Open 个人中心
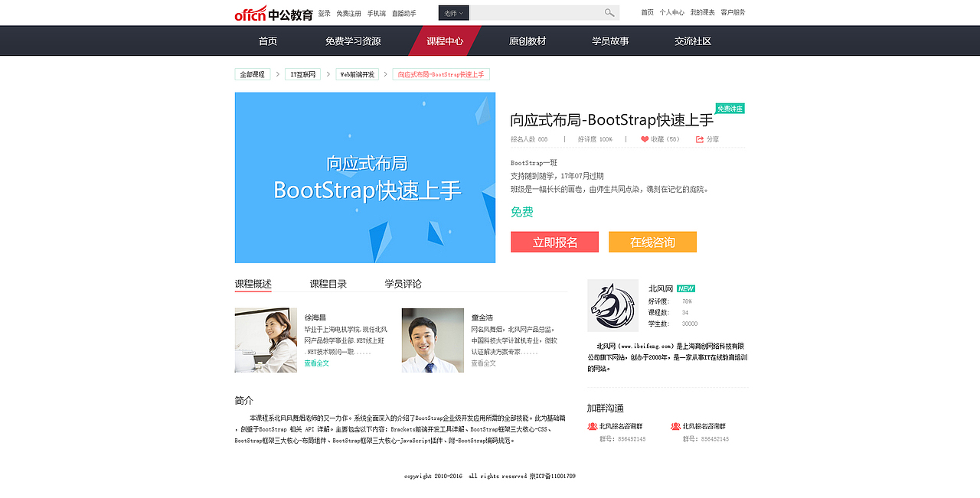The width and height of the screenshot is (980, 498). coord(672,12)
